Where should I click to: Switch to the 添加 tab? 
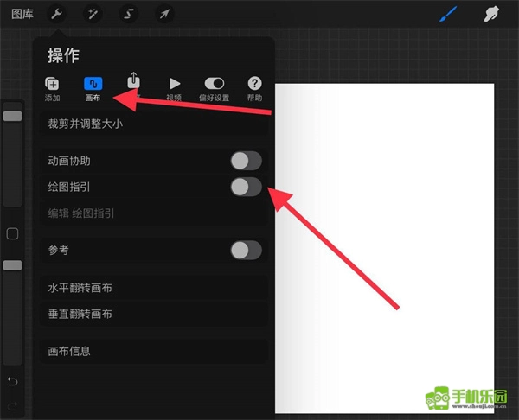(52, 88)
